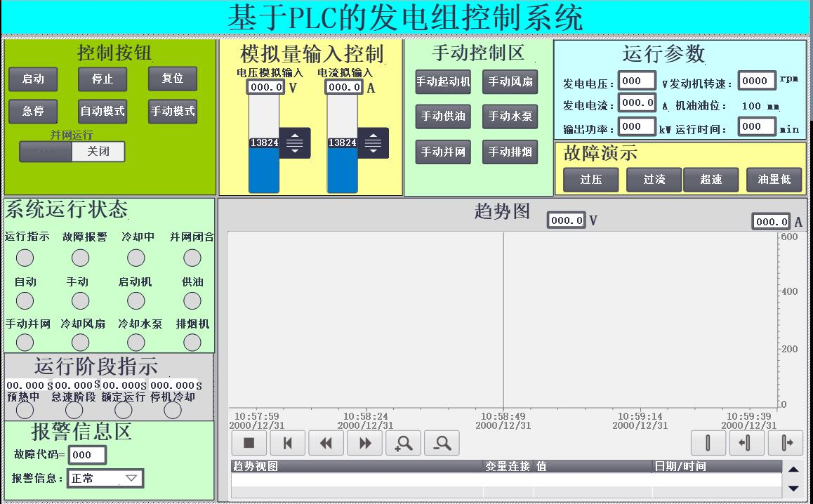Trigger the 油量低 fault demo

(x=774, y=180)
